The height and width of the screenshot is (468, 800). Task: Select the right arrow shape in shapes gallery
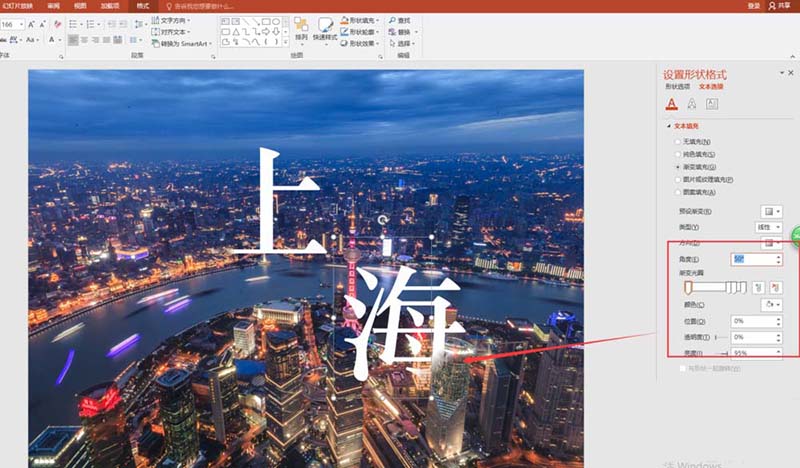[x=265, y=32]
